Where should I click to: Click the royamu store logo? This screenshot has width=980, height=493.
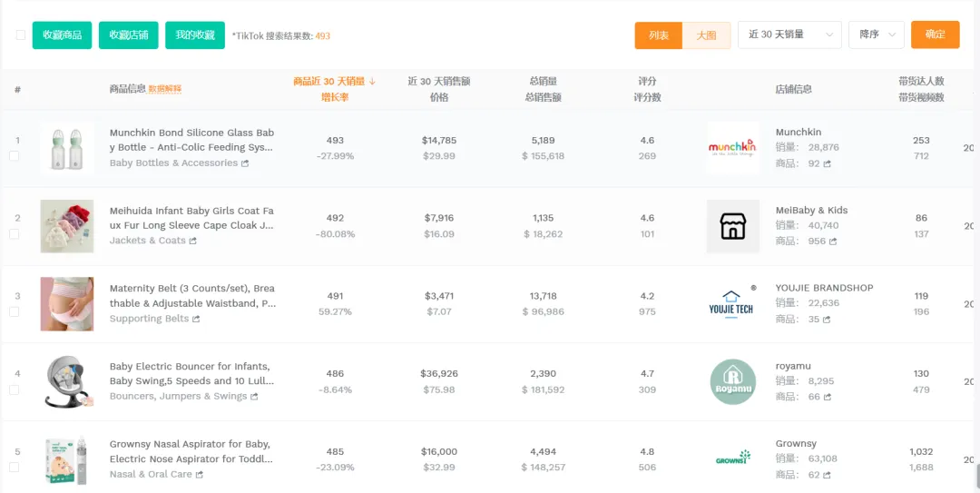tap(732, 382)
